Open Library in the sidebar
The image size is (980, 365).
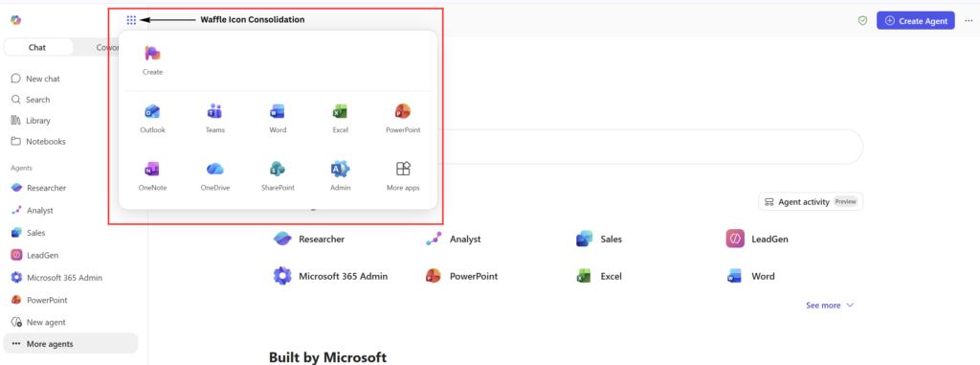pos(31,120)
